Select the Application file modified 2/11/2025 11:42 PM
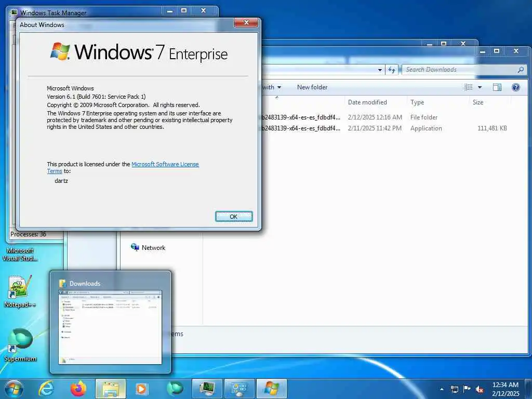 tap(383, 128)
